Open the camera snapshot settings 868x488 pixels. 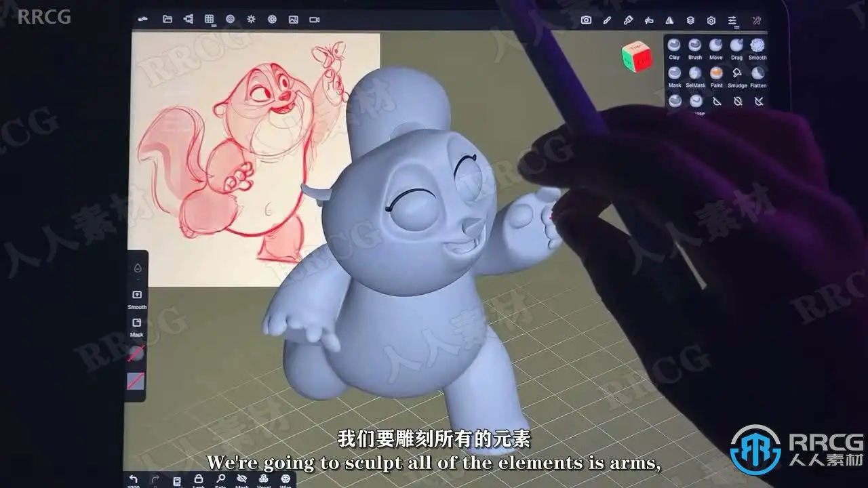pos(587,20)
